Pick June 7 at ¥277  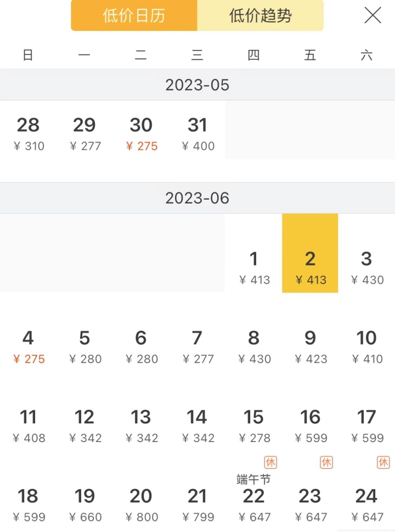pos(198,346)
